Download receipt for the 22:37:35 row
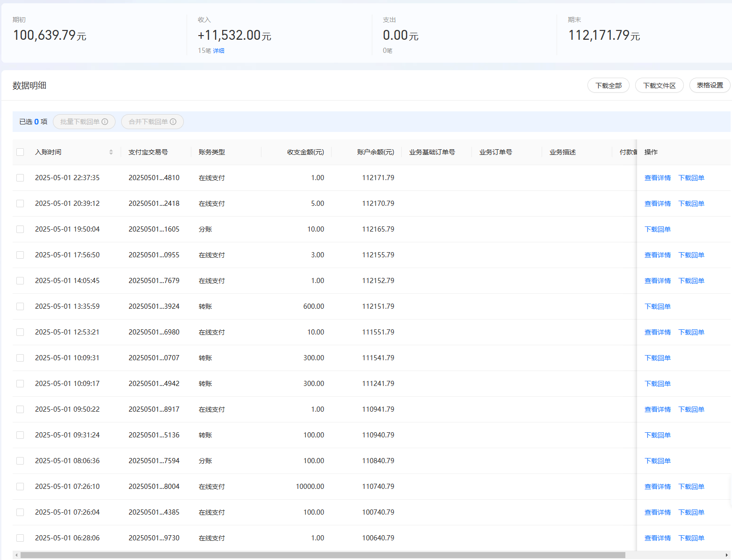Viewport: 732px width, 560px height. [x=691, y=178]
